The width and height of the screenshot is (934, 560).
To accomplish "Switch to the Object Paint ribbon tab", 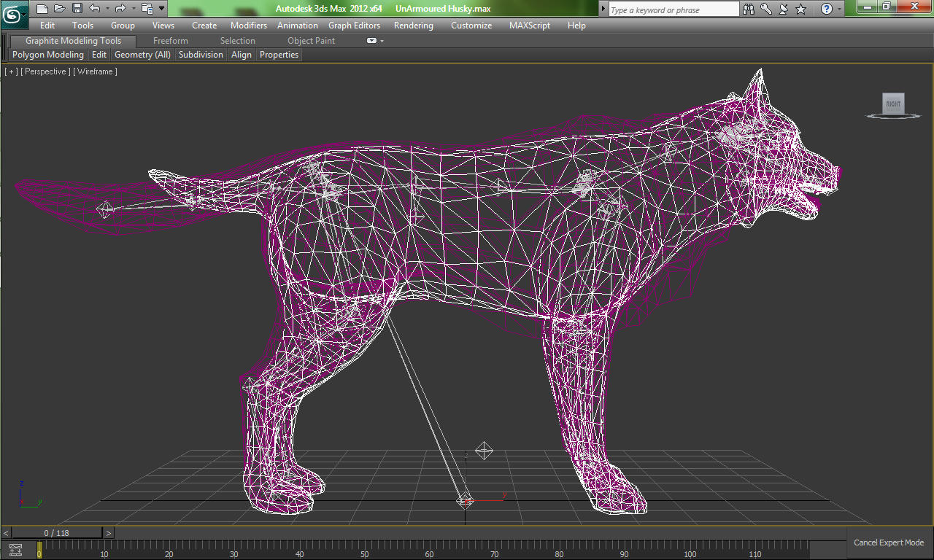I will (x=311, y=41).
